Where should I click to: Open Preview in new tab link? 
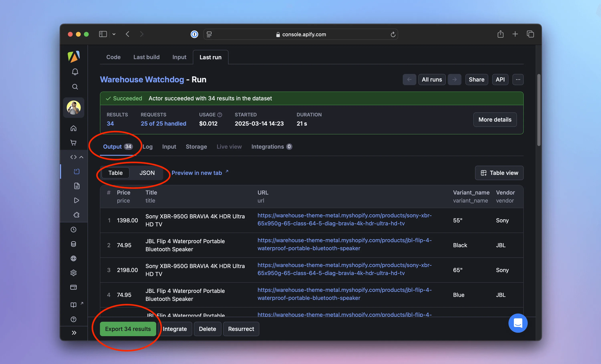point(197,173)
